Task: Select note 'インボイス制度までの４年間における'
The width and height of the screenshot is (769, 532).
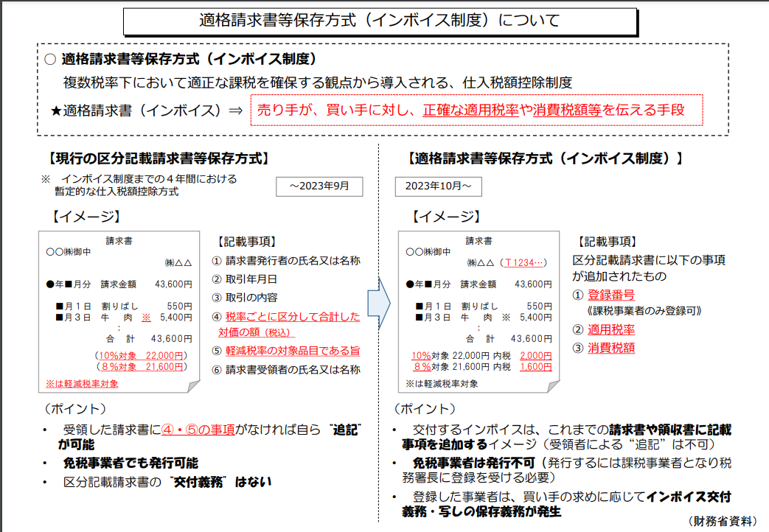Action: pyautogui.click(x=149, y=179)
